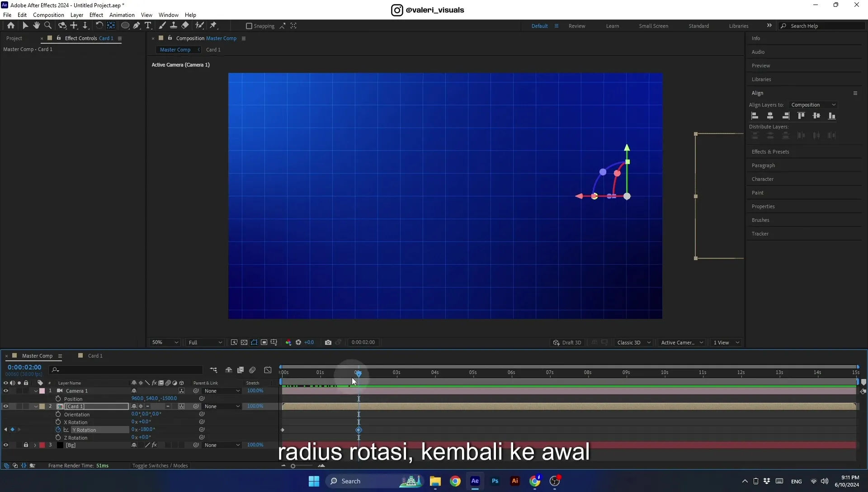
Task: Toggle the Draft 3D button
Action: point(567,343)
